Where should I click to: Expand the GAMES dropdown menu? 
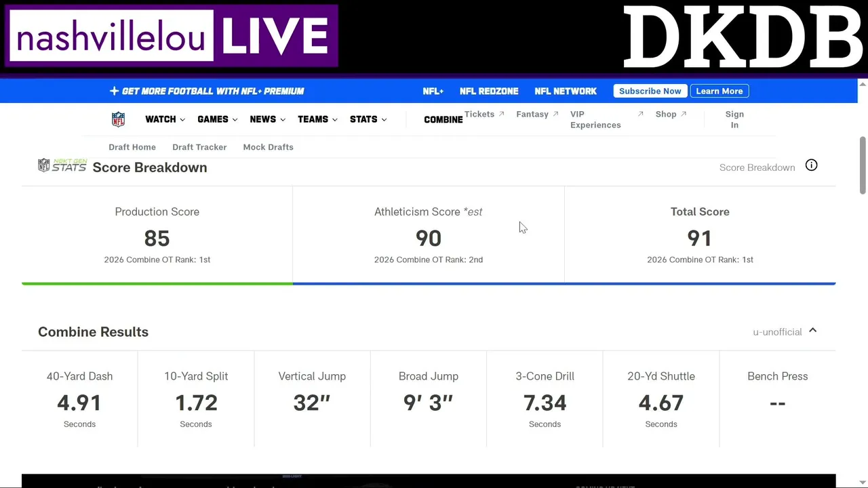pos(217,119)
